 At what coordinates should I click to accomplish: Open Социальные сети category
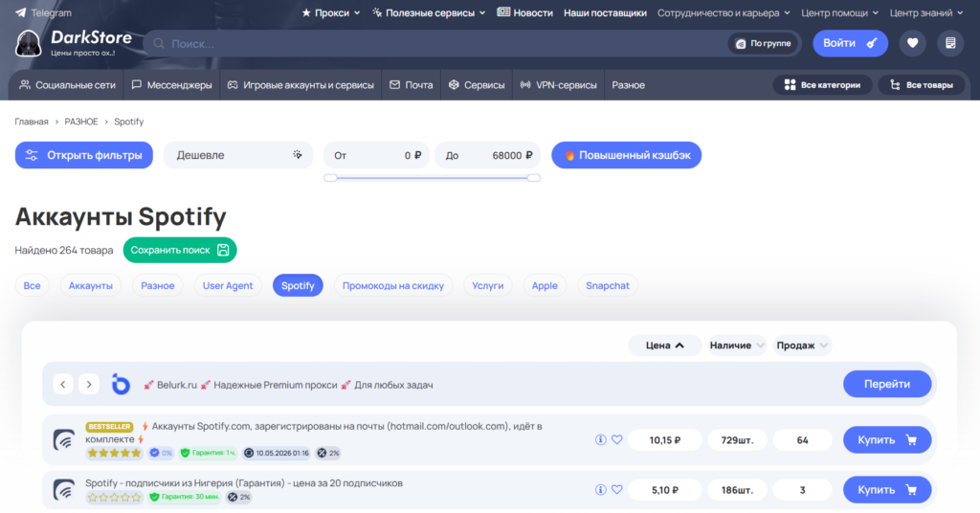(68, 85)
